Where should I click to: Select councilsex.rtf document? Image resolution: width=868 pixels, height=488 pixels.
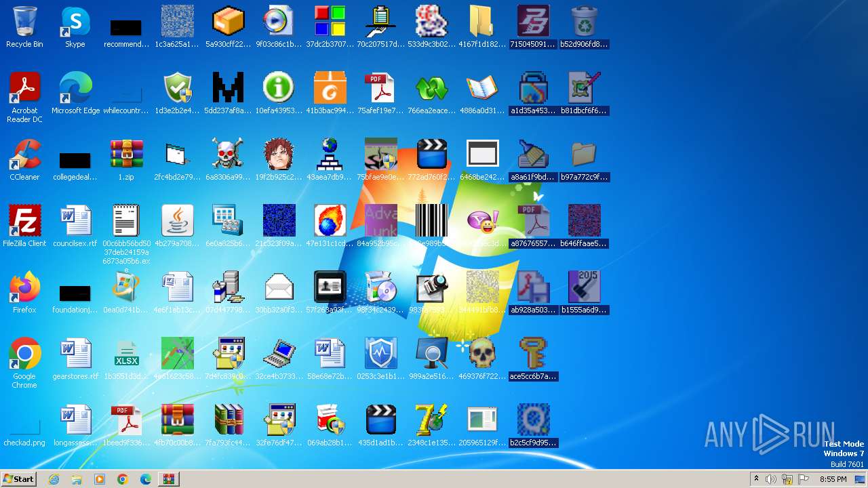click(75, 226)
